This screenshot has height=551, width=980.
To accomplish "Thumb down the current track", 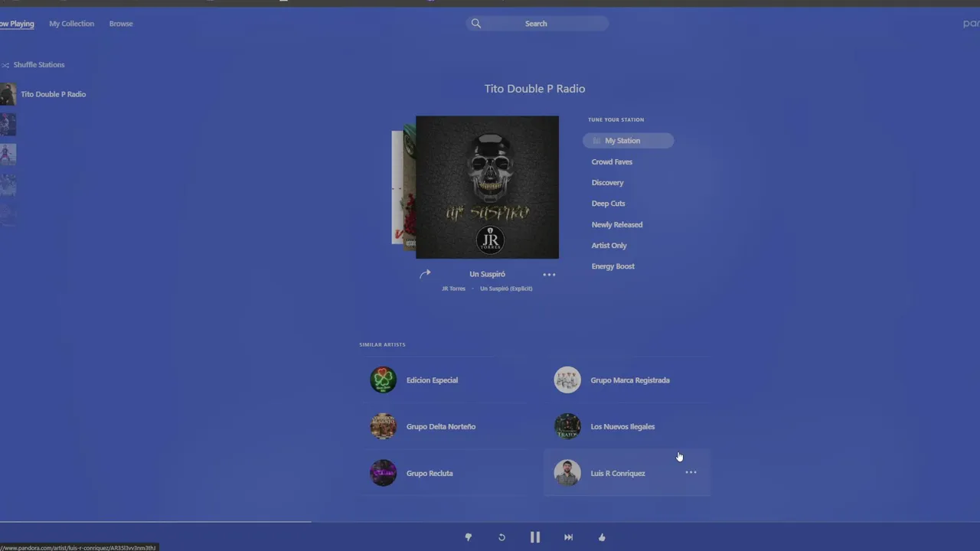I will point(469,537).
